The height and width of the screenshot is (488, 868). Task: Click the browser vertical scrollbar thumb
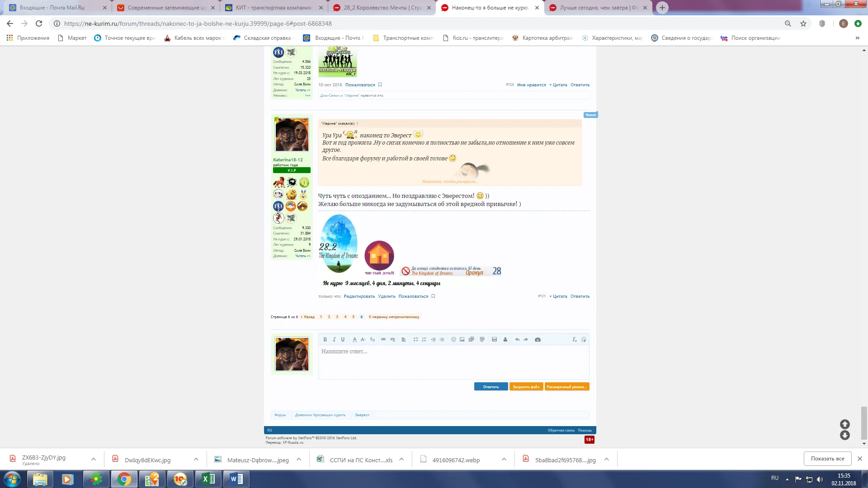pos(864,422)
